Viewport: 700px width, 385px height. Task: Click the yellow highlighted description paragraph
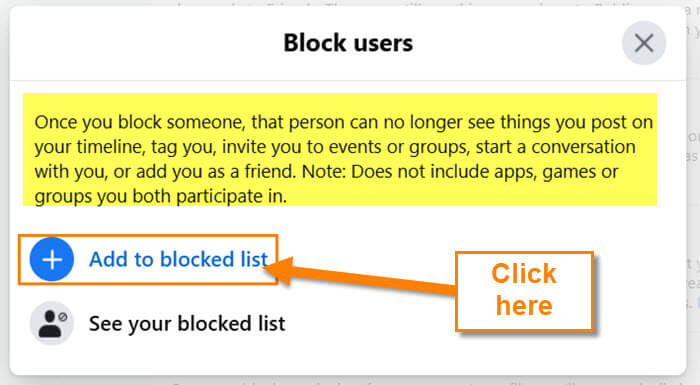pyautogui.click(x=340, y=150)
